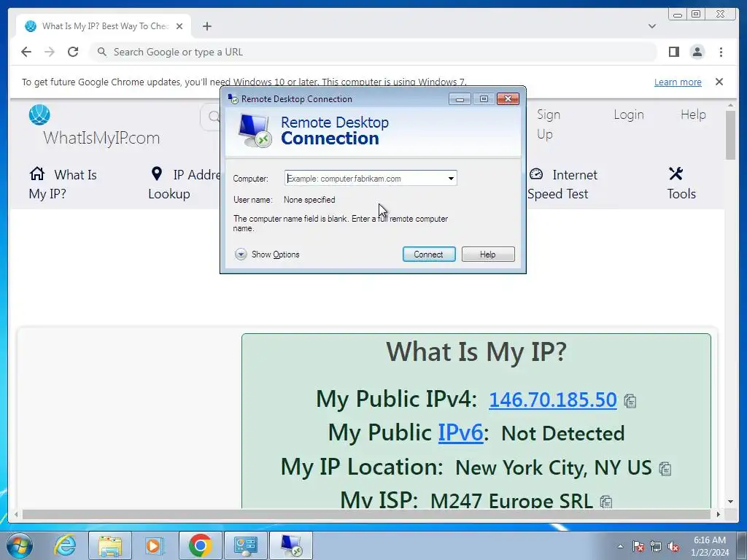
Task: Click the website search magnifier icon
Action: pos(214,116)
